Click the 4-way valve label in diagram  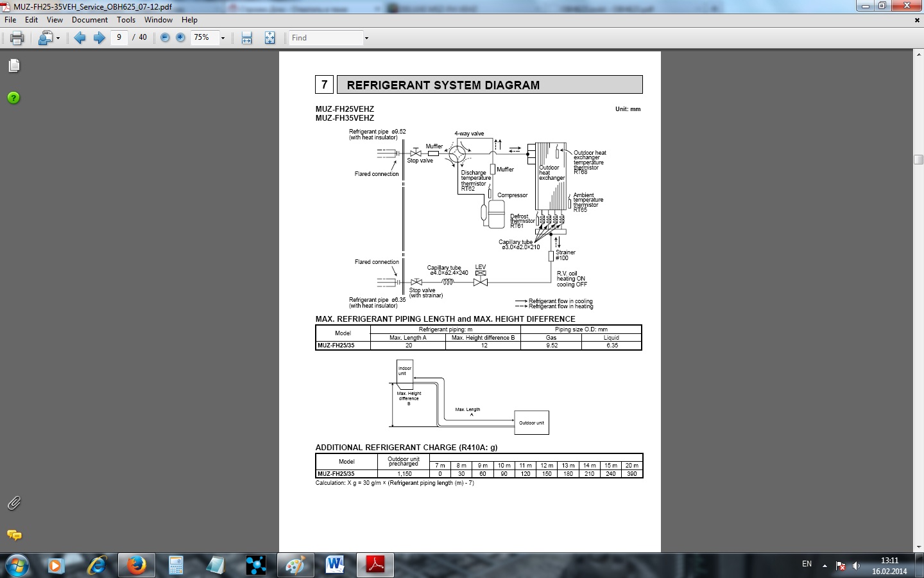[469, 134]
